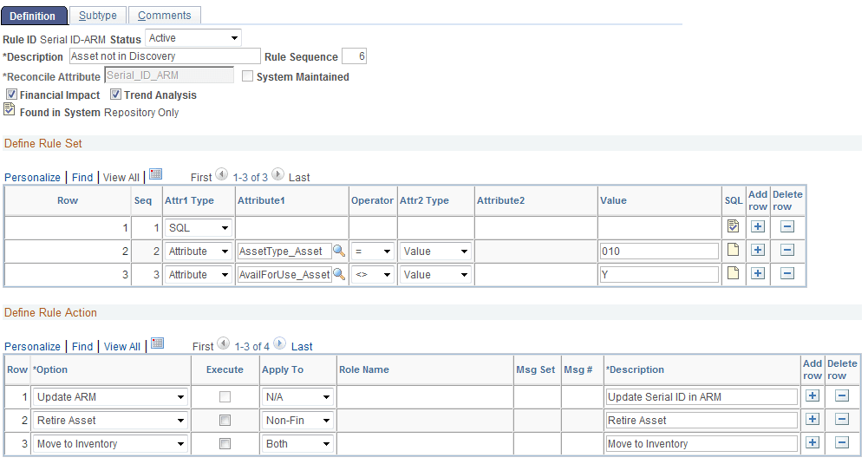Image resolution: width=868 pixels, height=464 pixels.
Task: Open SQL editor icon for rule set row 1
Action: 733,225
